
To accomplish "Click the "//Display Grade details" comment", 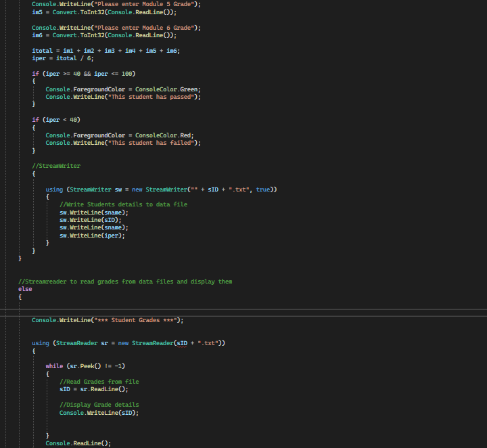I will [x=99, y=405].
